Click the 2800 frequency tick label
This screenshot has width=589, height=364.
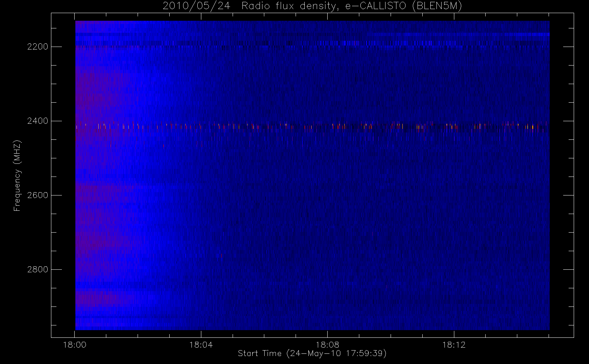tap(38, 269)
